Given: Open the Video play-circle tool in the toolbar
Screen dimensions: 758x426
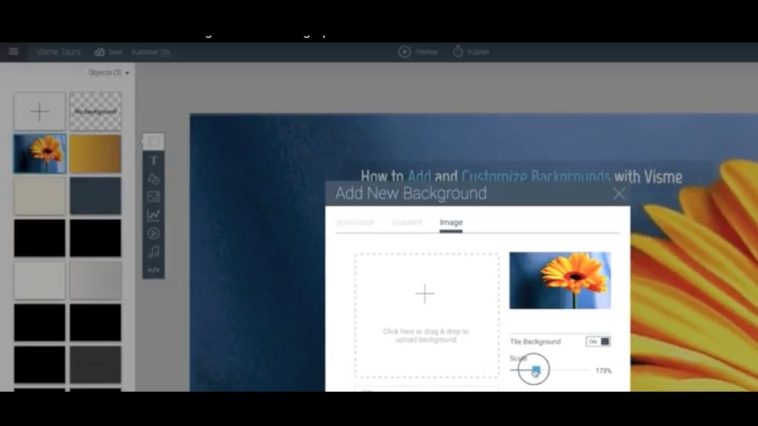Looking at the screenshot, I should pos(153,233).
